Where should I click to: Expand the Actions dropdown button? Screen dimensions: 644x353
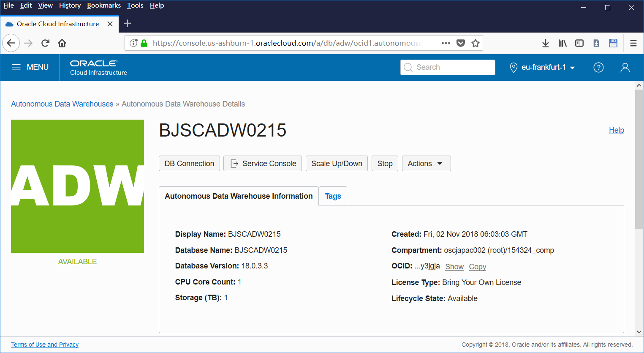coord(426,164)
